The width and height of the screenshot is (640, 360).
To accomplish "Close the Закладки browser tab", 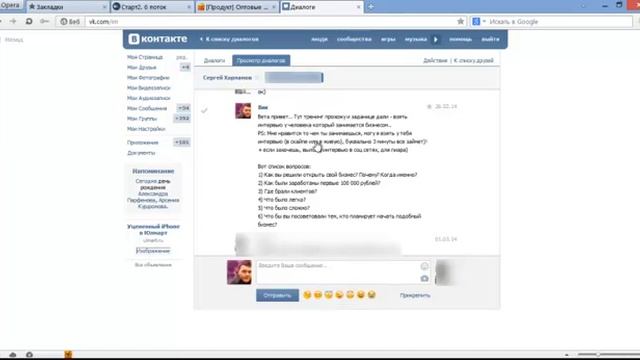I will (x=104, y=7).
